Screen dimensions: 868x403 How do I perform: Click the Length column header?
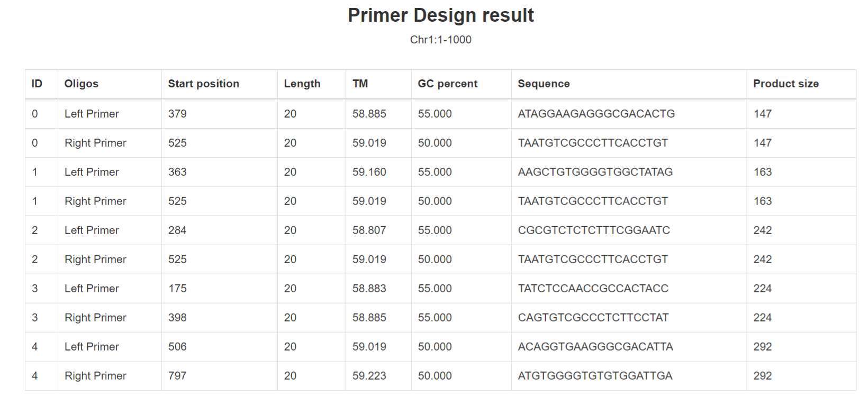tap(302, 84)
